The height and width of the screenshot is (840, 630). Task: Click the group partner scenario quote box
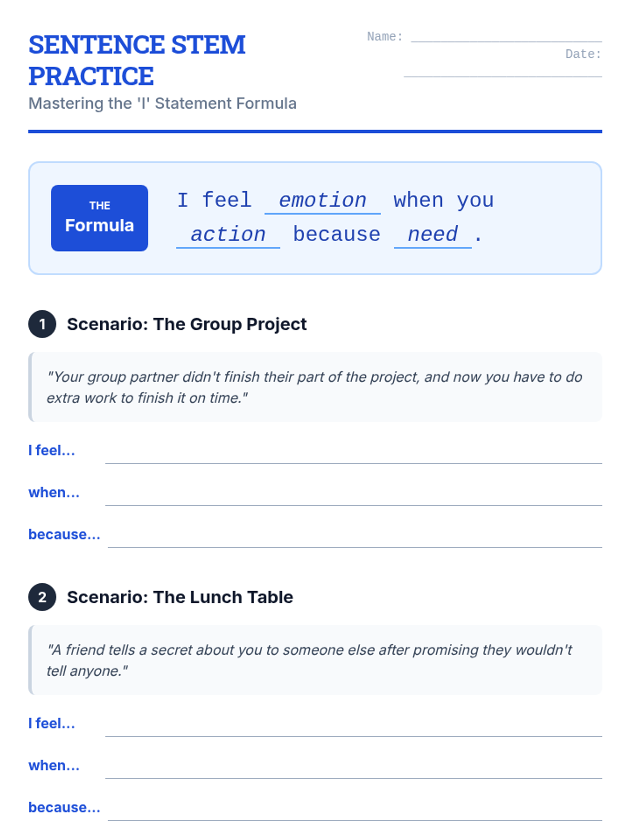click(x=315, y=387)
